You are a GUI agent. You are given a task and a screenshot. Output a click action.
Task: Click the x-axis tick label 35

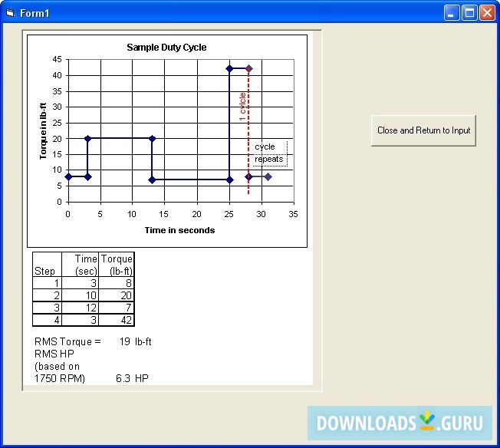pyautogui.click(x=293, y=214)
